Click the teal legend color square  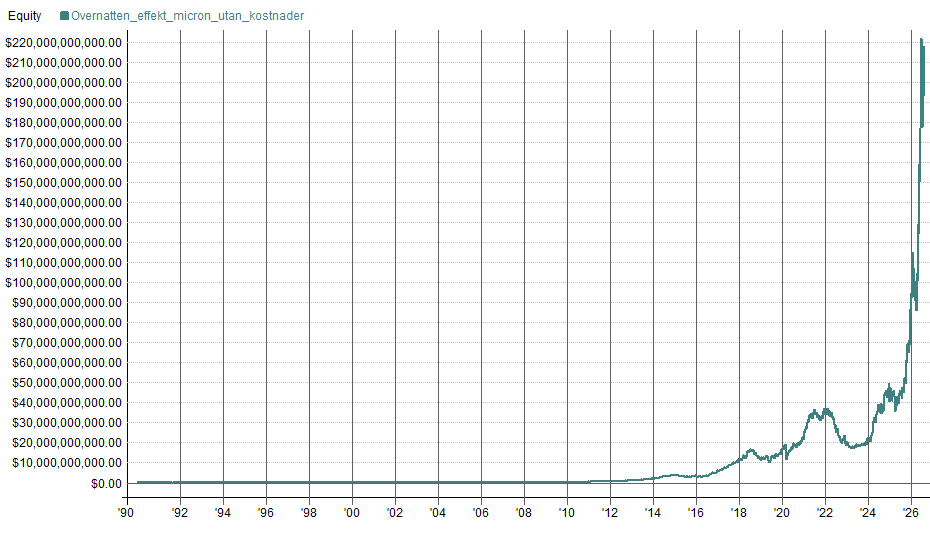click(65, 16)
